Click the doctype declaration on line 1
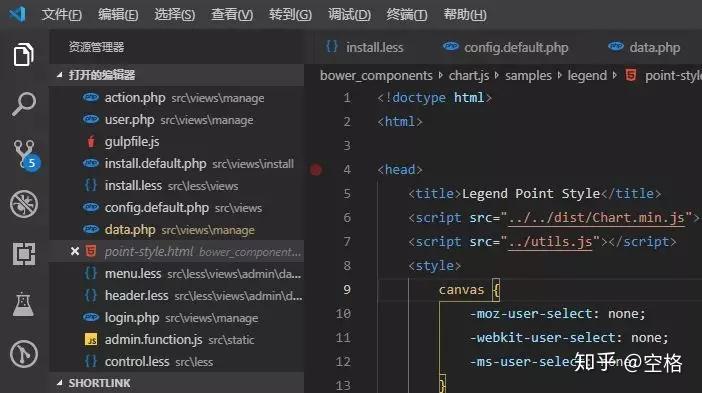This screenshot has height=393, width=702. 434,98
